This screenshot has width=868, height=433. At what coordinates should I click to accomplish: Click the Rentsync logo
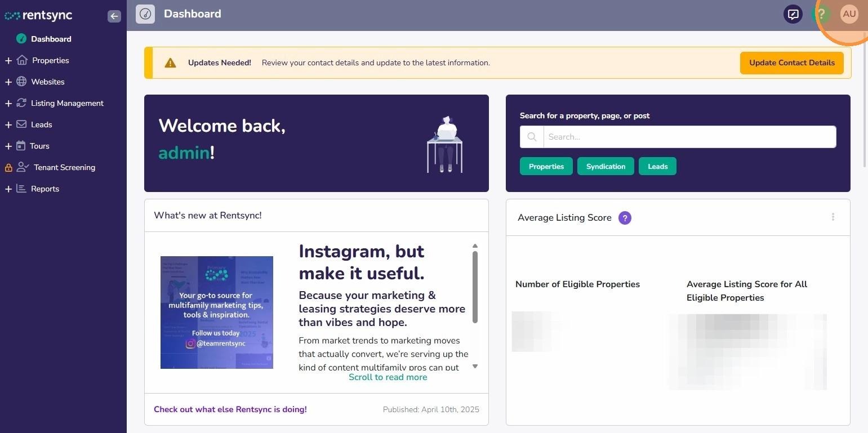click(x=38, y=16)
